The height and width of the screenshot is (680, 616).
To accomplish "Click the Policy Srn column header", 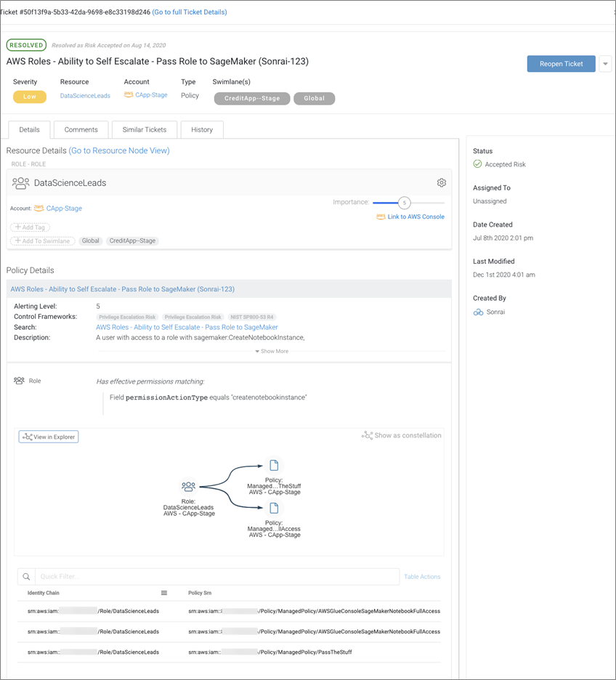I will 200,593.
